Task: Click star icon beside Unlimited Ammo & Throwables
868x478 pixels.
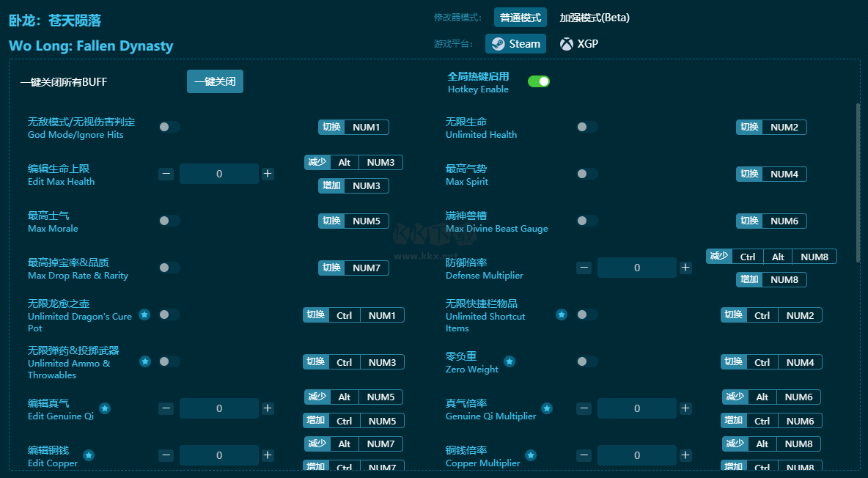Action: tap(145, 361)
